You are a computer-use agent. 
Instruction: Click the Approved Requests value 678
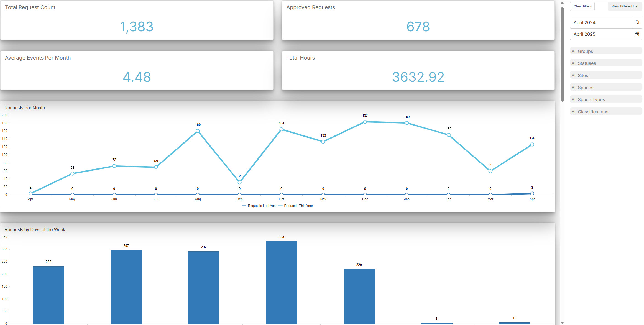tap(418, 27)
